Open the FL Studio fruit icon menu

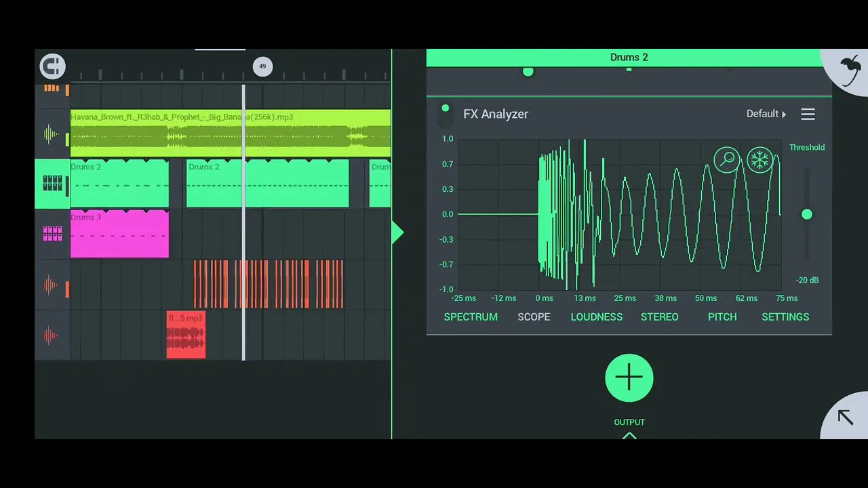(x=850, y=70)
